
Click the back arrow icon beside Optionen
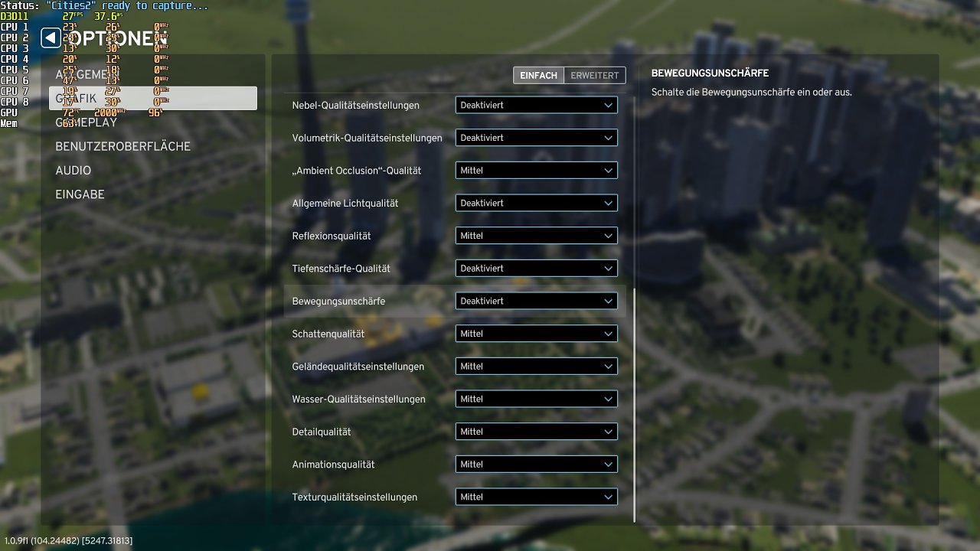coord(51,37)
